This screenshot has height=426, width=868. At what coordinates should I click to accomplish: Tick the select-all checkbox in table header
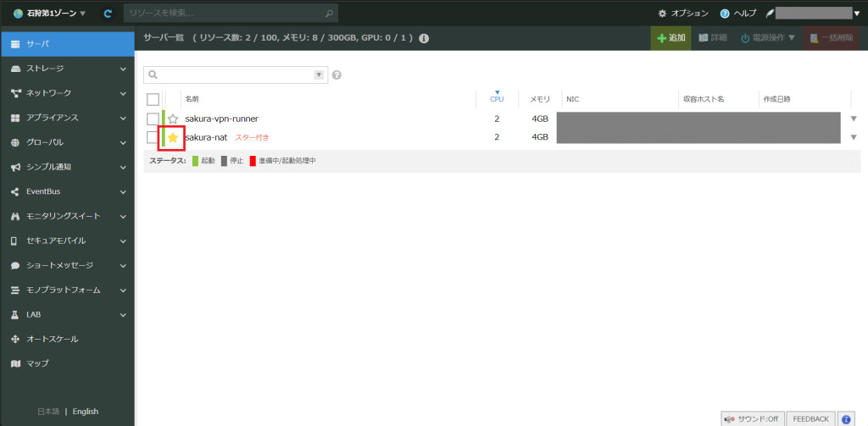[153, 99]
